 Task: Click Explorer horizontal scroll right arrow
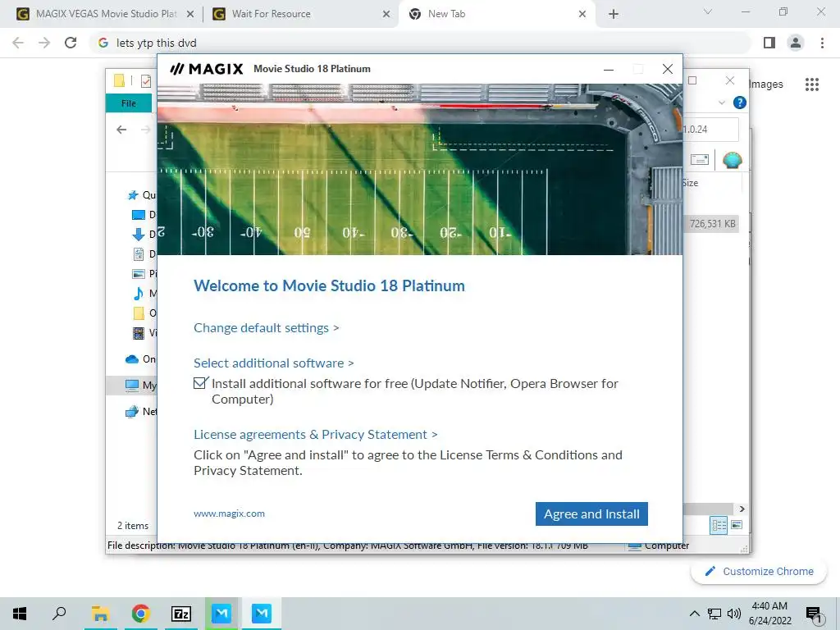[x=742, y=509]
